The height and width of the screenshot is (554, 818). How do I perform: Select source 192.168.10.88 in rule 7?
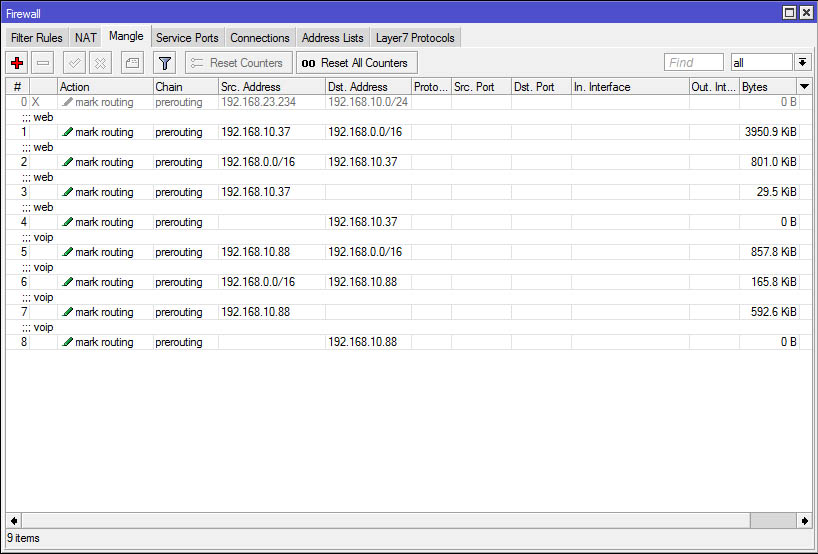pyautogui.click(x=255, y=312)
